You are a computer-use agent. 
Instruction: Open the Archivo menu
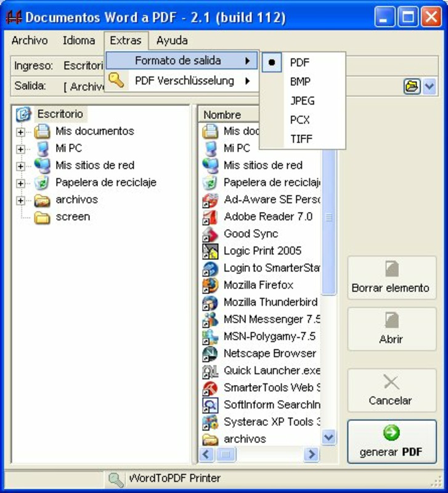click(x=30, y=41)
